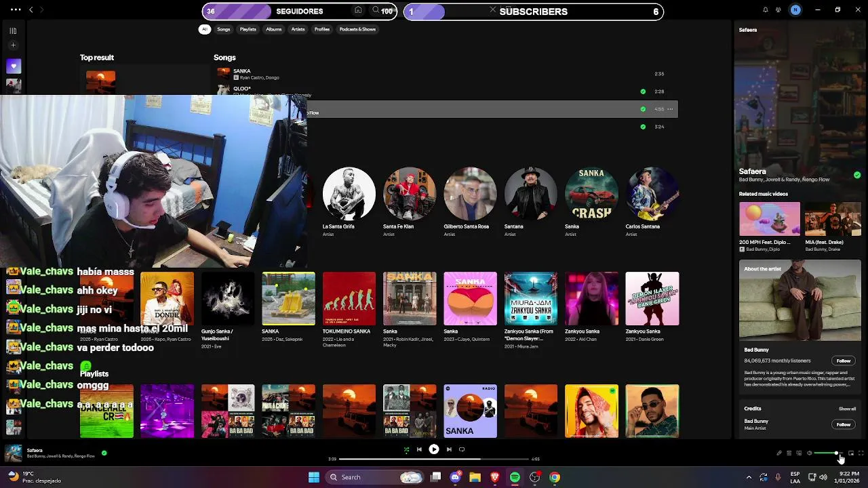
Task: Open SANKA radio playlist cover
Action: pyautogui.click(x=470, y=411)
